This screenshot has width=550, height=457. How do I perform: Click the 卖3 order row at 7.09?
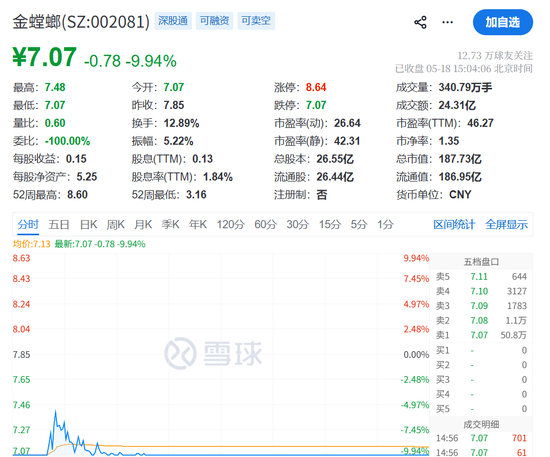[x=481, y=306]
